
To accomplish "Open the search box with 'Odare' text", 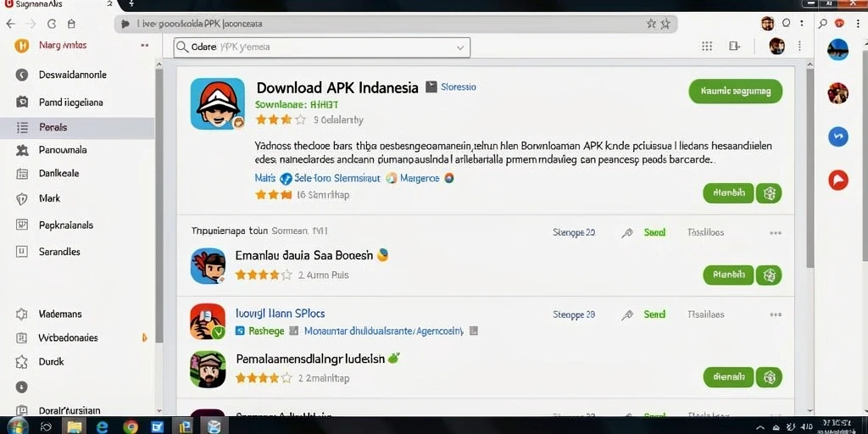I will (321, 47).
